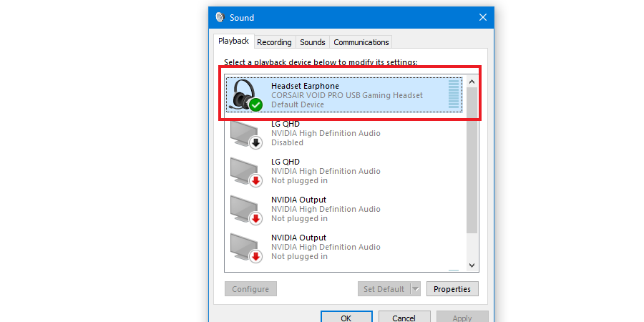Open the Set Default dropdown arrow
The width and height of the screenshot is (644, 322).
click(x=416, y=289)
